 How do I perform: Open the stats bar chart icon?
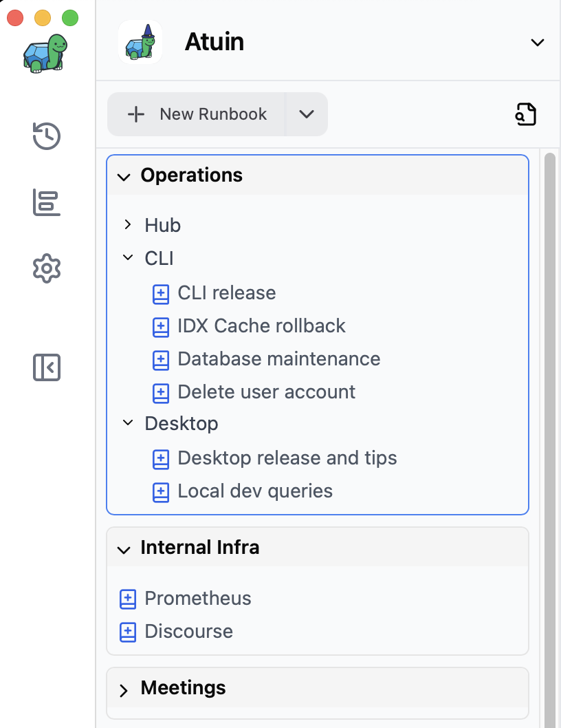click(x=47, y=202)
